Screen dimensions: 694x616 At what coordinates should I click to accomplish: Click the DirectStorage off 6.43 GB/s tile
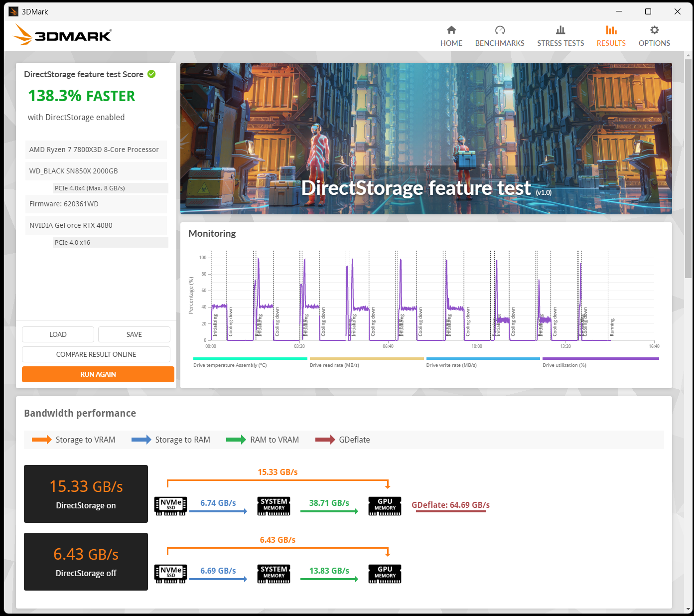86,562
